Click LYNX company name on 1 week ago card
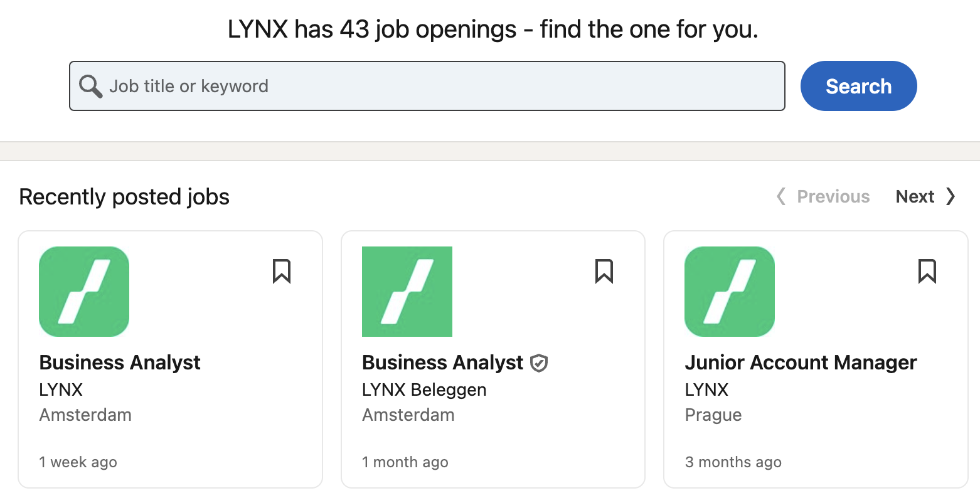The height and width of the screenshot is (503, 980). point(61,389)
